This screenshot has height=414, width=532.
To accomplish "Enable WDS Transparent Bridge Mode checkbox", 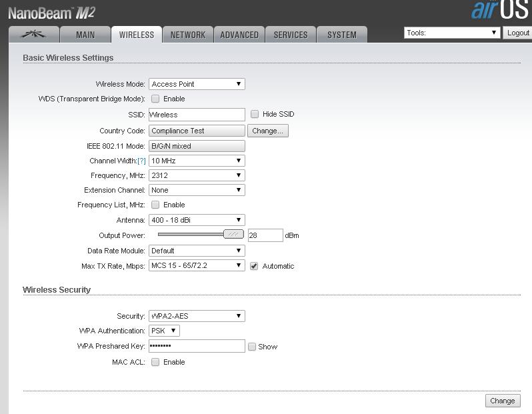I will [155, 99].
